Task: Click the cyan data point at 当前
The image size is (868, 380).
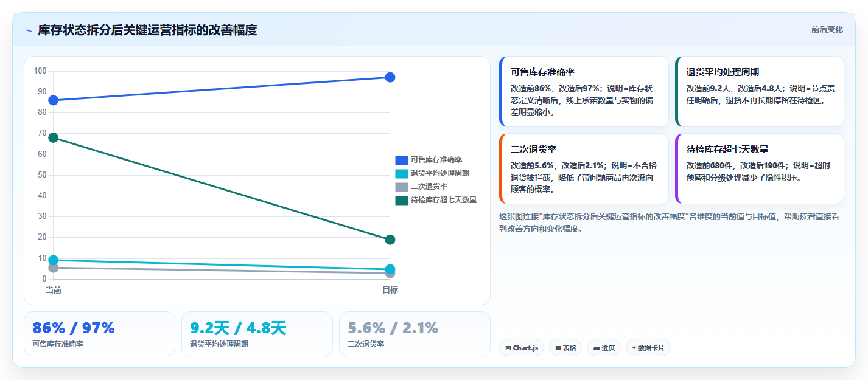Action: point(54,260)
